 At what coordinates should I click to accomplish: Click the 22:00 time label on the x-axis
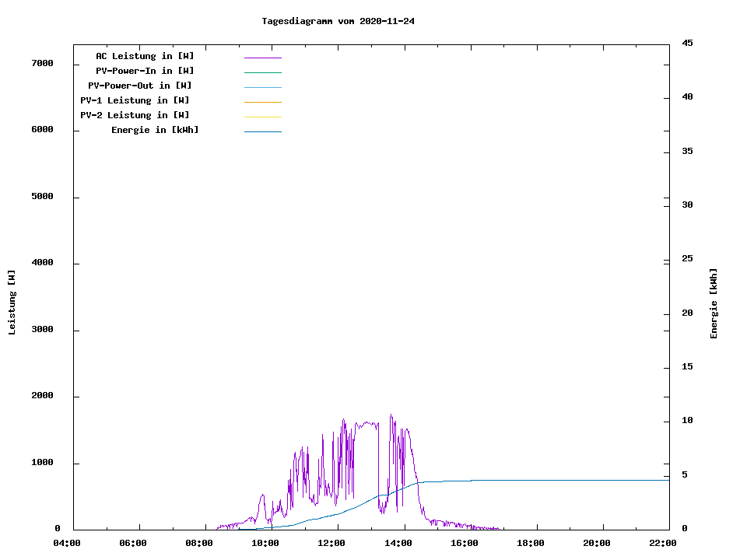coord(663,543)
